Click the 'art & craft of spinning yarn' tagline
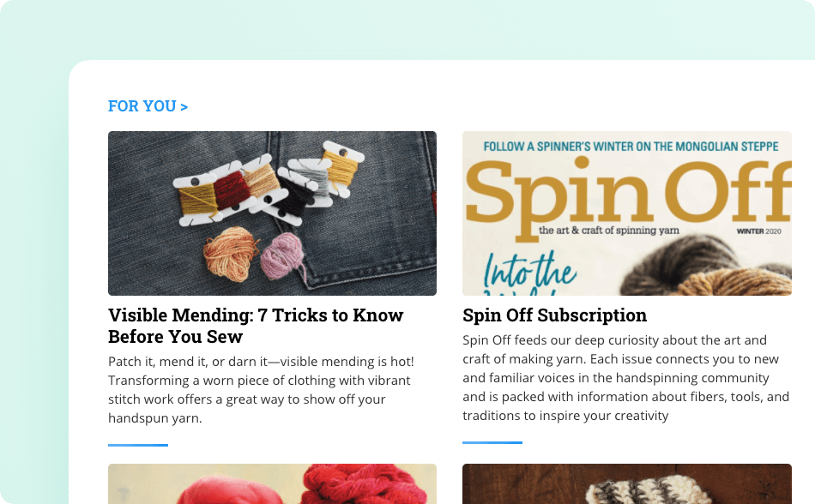Image resolution: width=815 pixels, height=504 pixels. pos(608,231)
